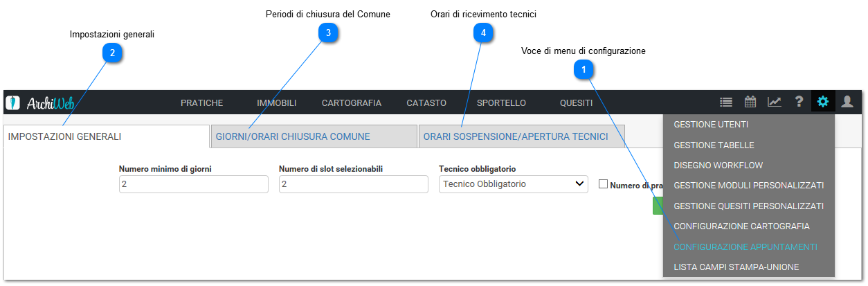Open the user profile icon
This screenshot has width=868, height=286.
[x=847, y=102]
